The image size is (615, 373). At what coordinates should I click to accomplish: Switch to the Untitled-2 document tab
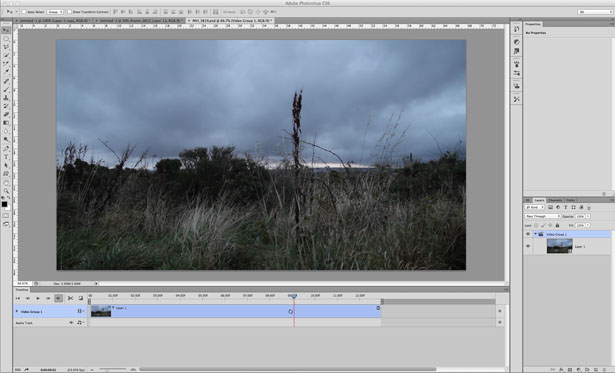pyautogui.click(x=140, y=20)
